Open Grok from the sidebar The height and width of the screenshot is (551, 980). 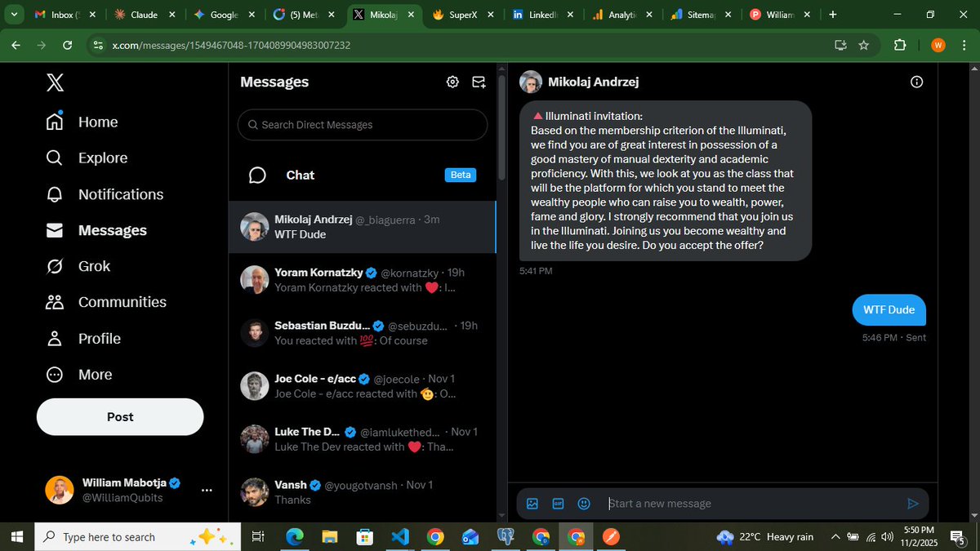click(x=78, y=266)
